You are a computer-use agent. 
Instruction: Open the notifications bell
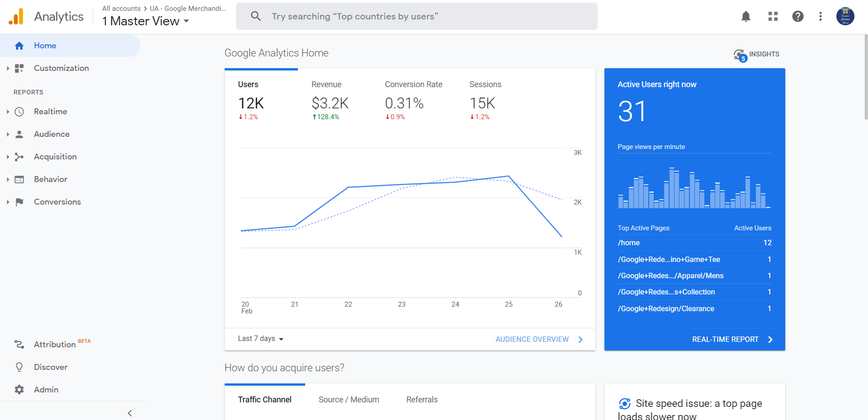pyautogui.click(x=746, y=17)
